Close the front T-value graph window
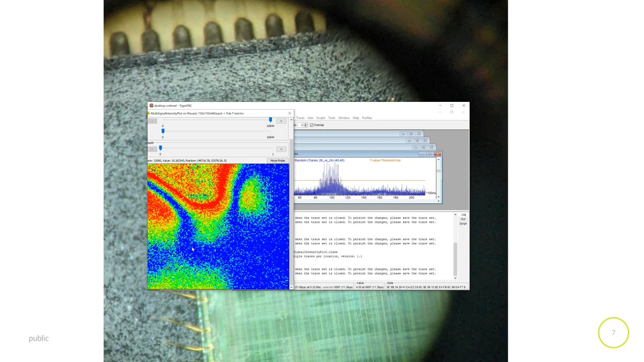644x362 pixels. click(438, 154)
